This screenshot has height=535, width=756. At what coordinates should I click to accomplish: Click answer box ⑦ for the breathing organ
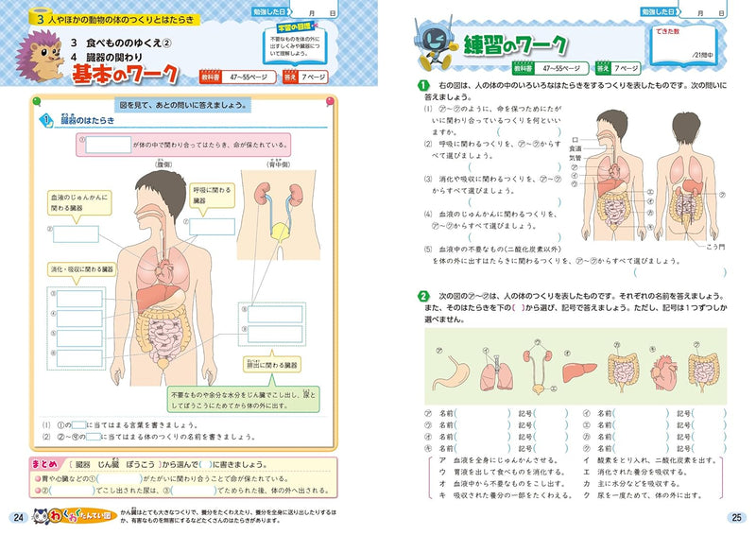point(212,227)
